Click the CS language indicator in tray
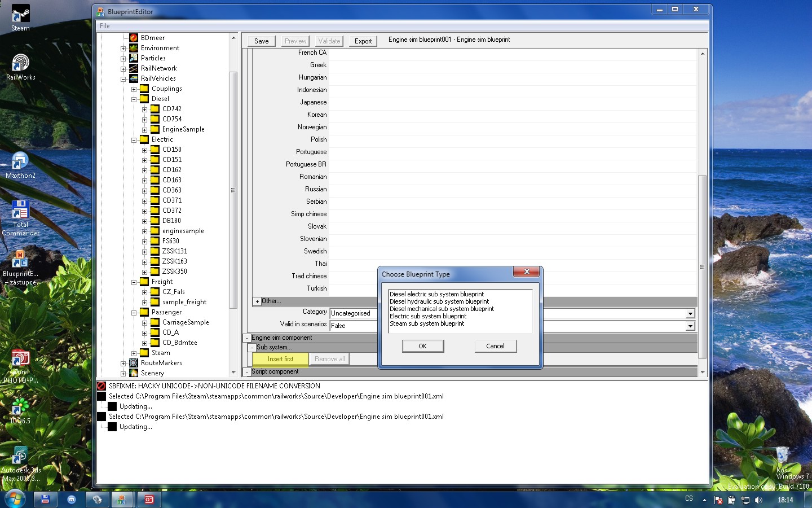The height and width of the screenshot is (508, 812). coord(689,499)
